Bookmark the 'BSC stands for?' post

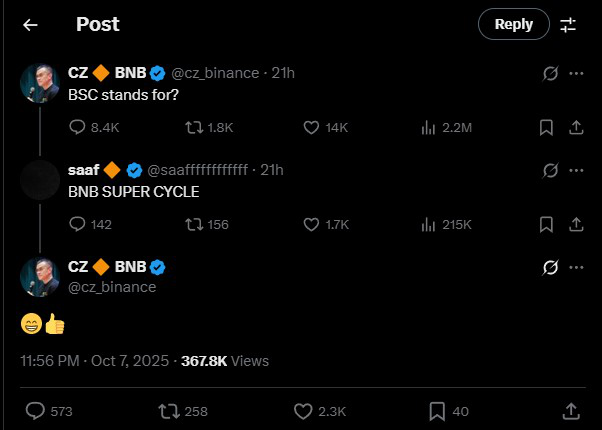point(546,127)
